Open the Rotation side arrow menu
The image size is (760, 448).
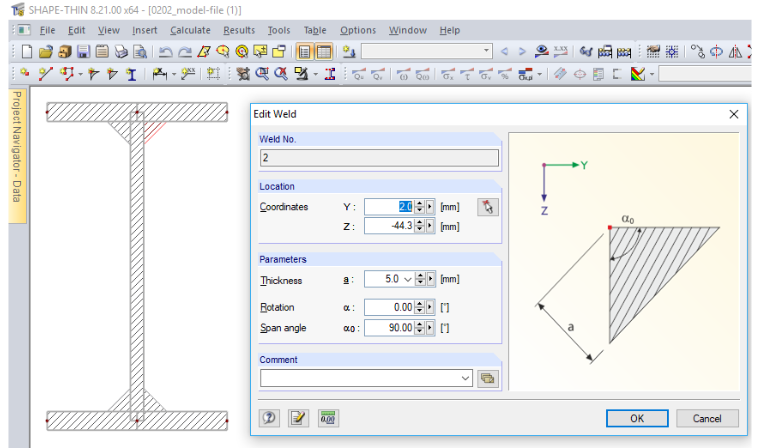point(430,307)
